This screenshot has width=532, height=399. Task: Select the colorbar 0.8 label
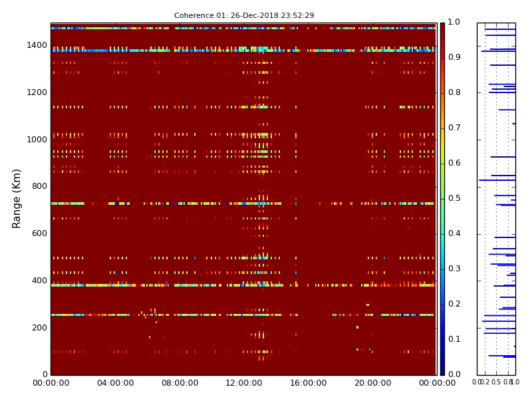(x=454, y=92)
